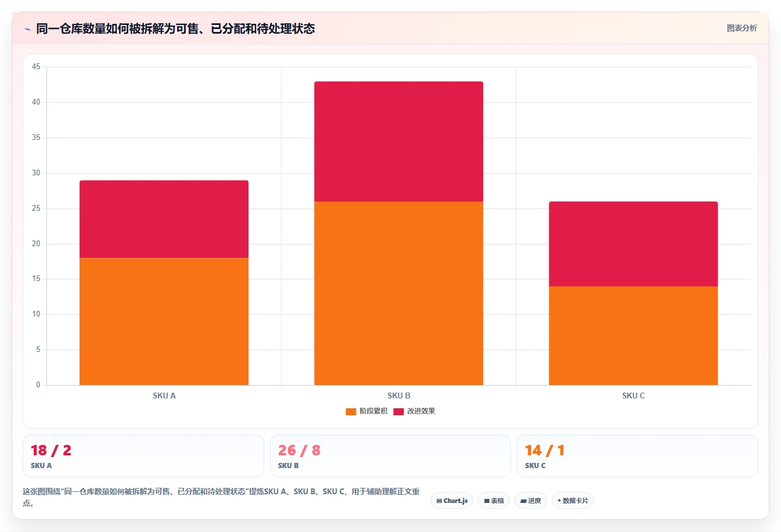This screenshot has width=781, height=532.
Task: Click the red segment of the SKU B bar
Action: click(398, 142)
